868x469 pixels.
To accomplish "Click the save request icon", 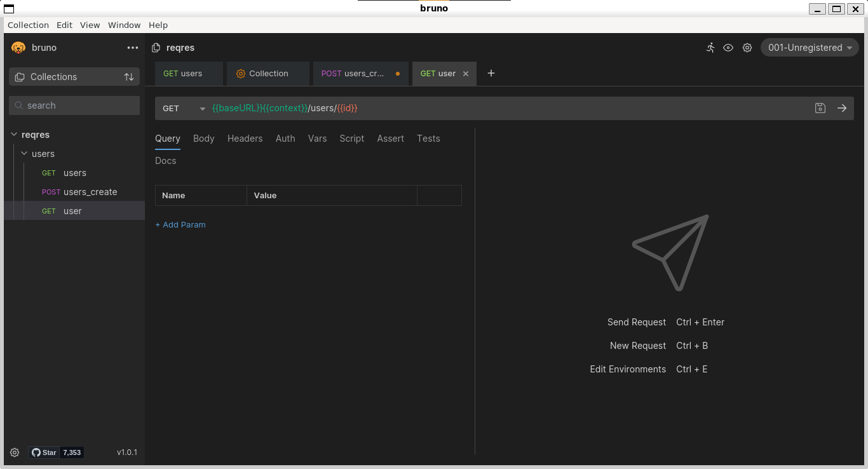I will tap(820, 108).
